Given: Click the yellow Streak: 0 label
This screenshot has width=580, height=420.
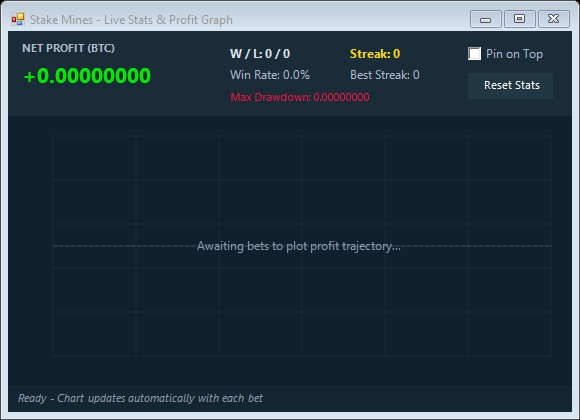Looking at the screenshot, I should point(375,54).
